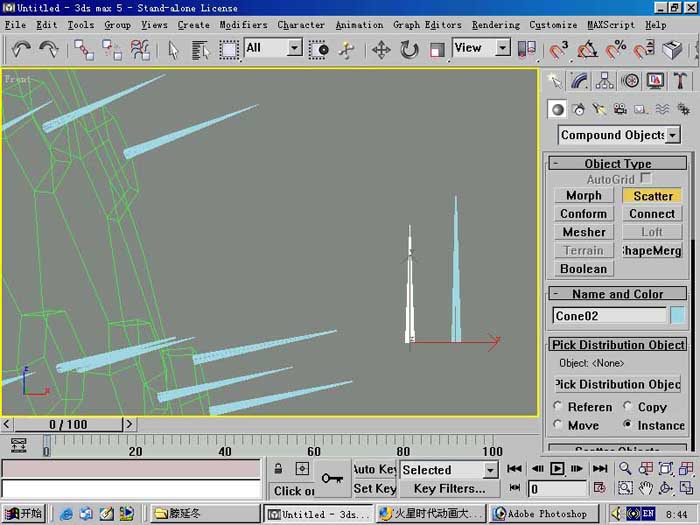Open the Modifiers menu
This screenshot has height=525, width=700.
pos(243,25)
